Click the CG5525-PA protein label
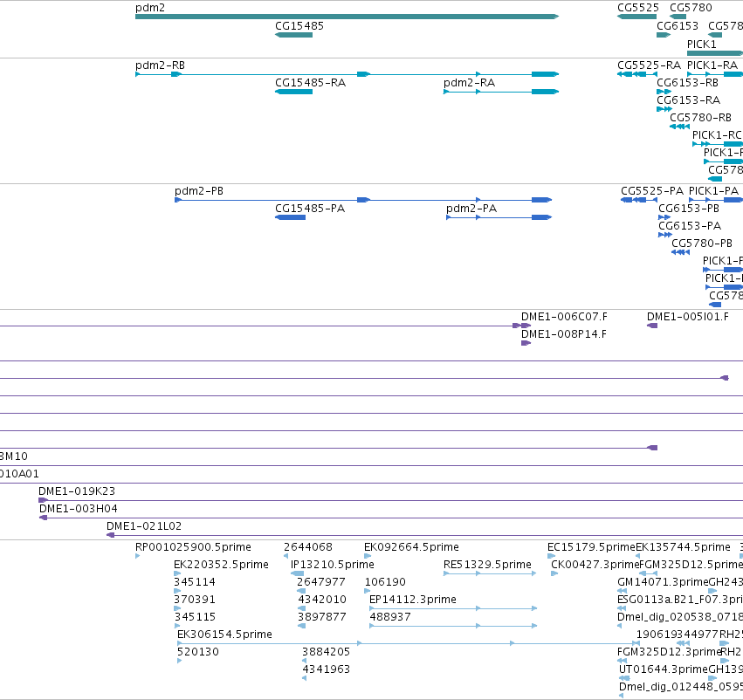Screen dimensions: 743x700 [x=652, y=191]
